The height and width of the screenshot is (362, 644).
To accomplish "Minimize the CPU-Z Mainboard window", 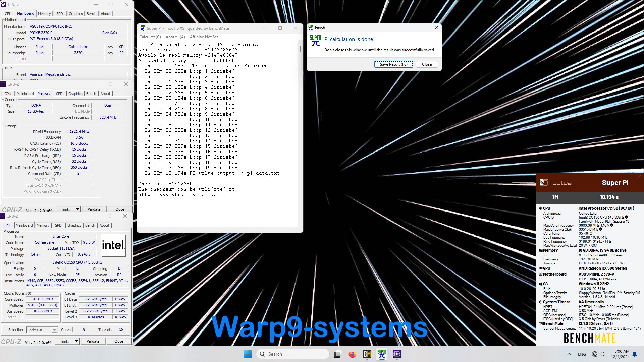I will (96, 4).
